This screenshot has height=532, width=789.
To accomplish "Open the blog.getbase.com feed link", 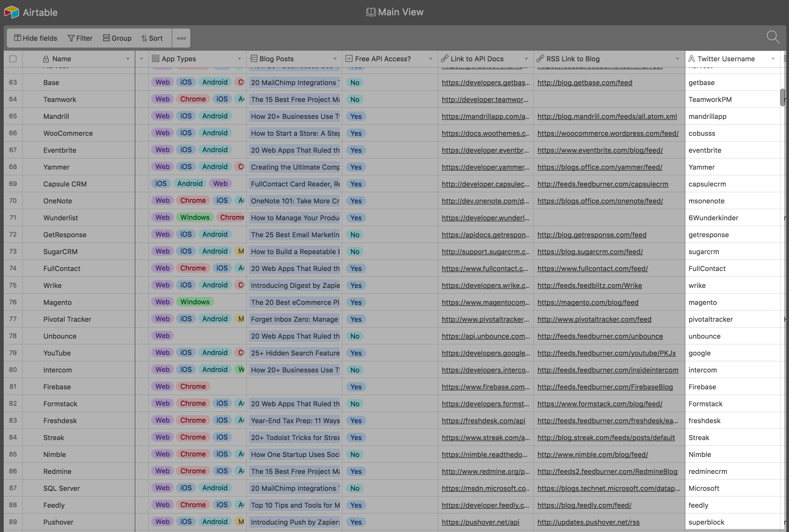I will point(584,82).
